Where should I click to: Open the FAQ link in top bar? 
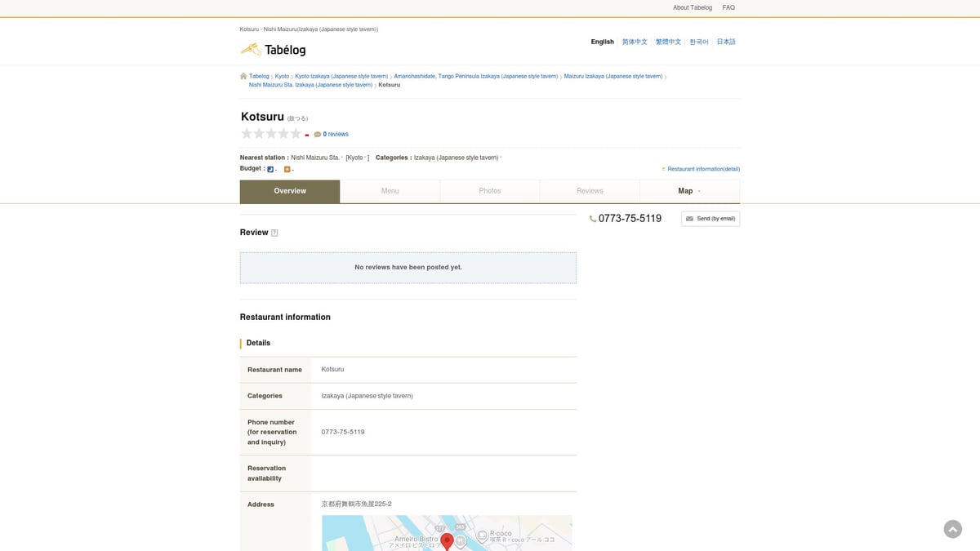[728, 7]
